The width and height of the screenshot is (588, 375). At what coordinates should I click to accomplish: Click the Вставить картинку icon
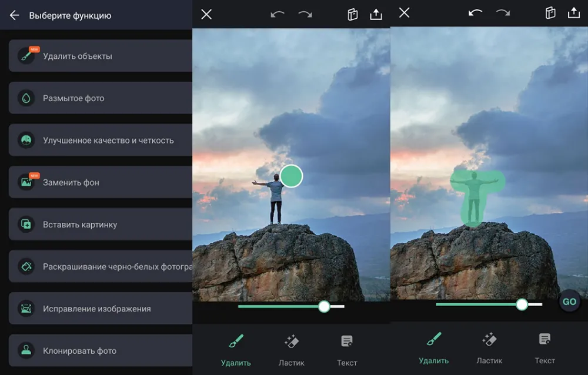26,225
